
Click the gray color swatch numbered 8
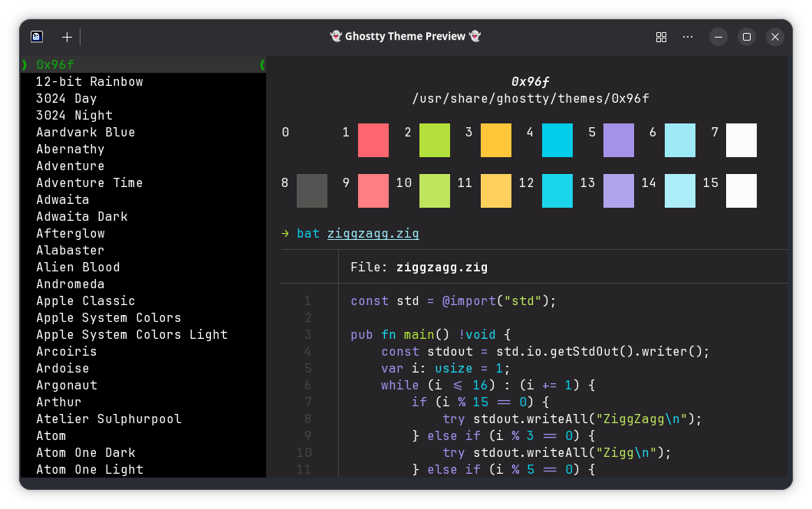(x=311, y=191)
